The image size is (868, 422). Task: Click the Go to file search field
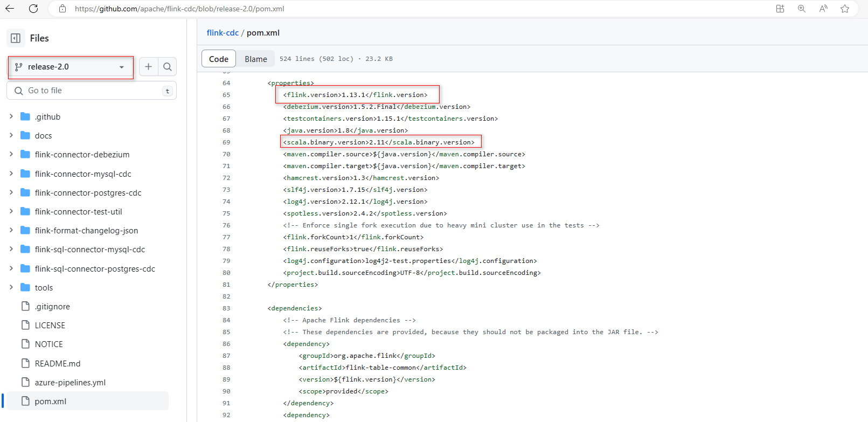(92, 91)
